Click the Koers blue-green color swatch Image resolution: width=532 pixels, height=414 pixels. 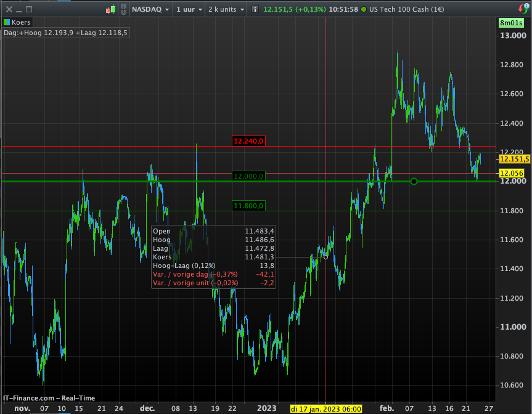pyautogui.click(x=6, y=22)
